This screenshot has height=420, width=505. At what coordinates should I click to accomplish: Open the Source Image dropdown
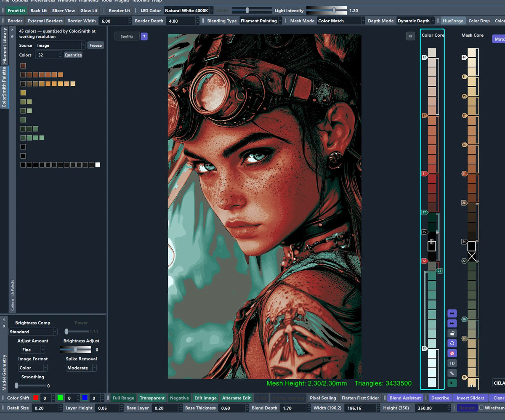coord(61,45)
